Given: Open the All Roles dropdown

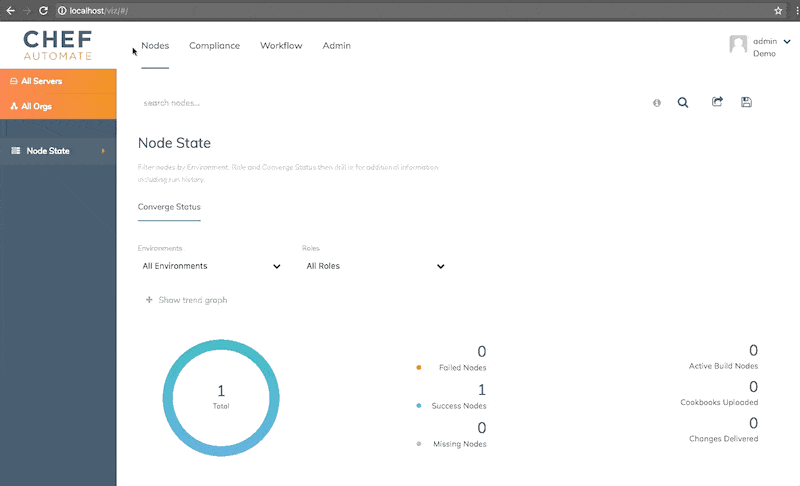Looking at the screenshot, I should point(375,266).
